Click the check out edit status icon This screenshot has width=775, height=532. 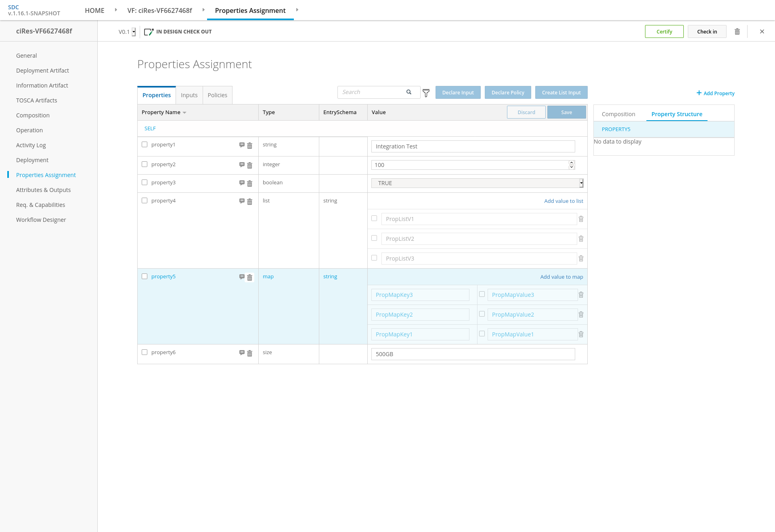click(x=149, y=32)
